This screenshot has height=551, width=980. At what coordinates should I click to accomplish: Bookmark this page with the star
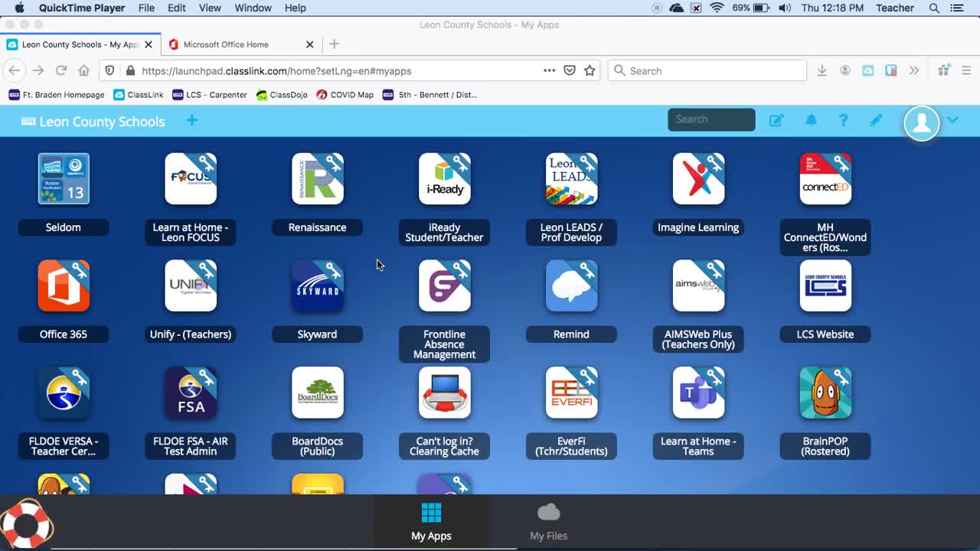[x=590, y=70]
